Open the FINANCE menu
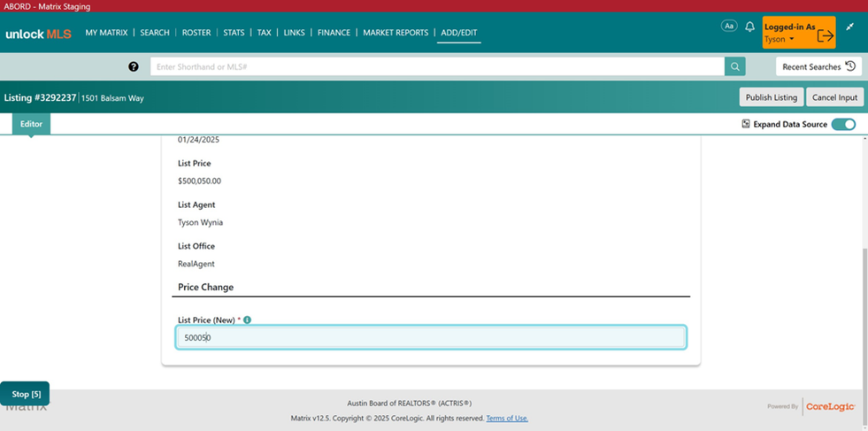The width and height of the screenshot is (868, 431). click(334, 33)
